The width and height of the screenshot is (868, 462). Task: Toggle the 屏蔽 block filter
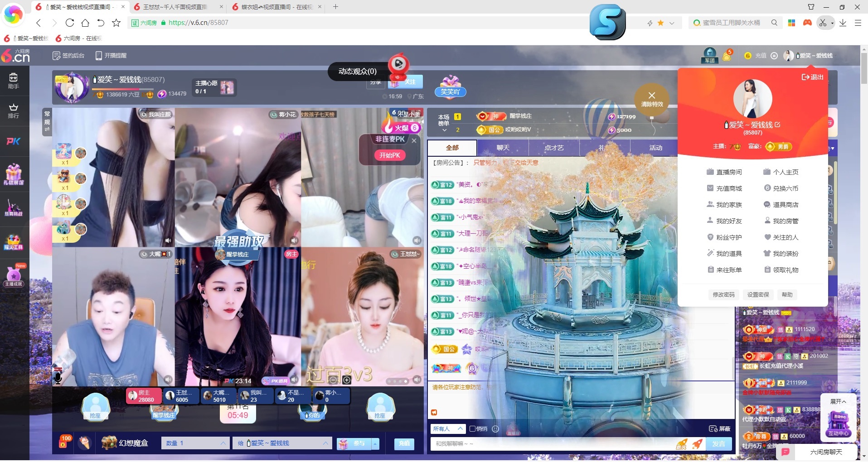pyautogui.click(x=720, y=428)
